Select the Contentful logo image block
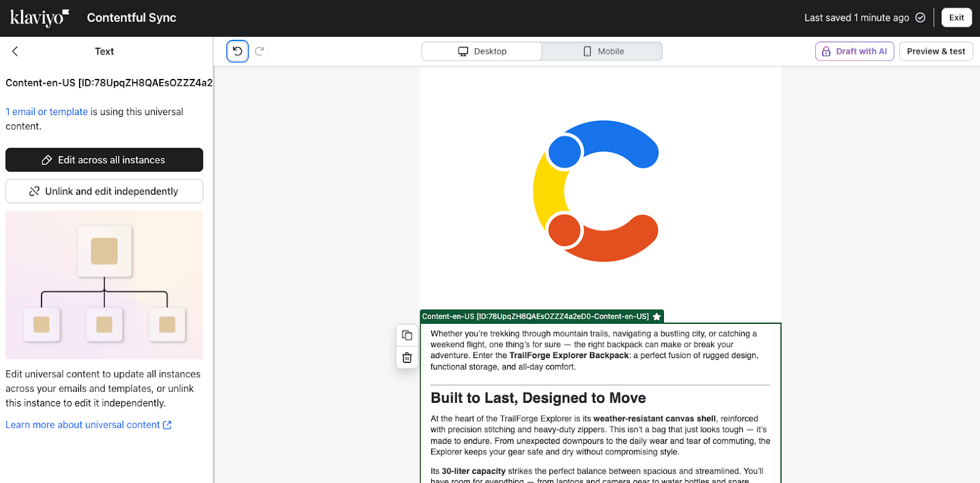 click(596, 191)
